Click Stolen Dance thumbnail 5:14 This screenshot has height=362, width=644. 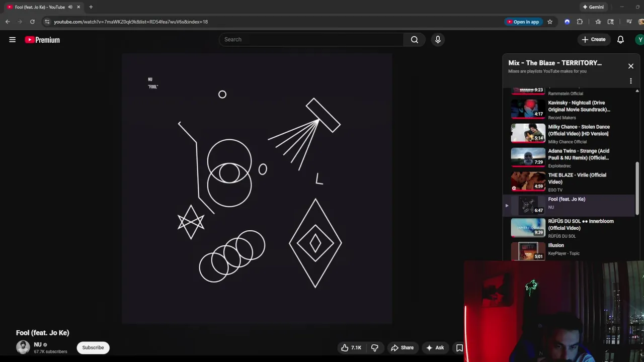coord(528,133)
